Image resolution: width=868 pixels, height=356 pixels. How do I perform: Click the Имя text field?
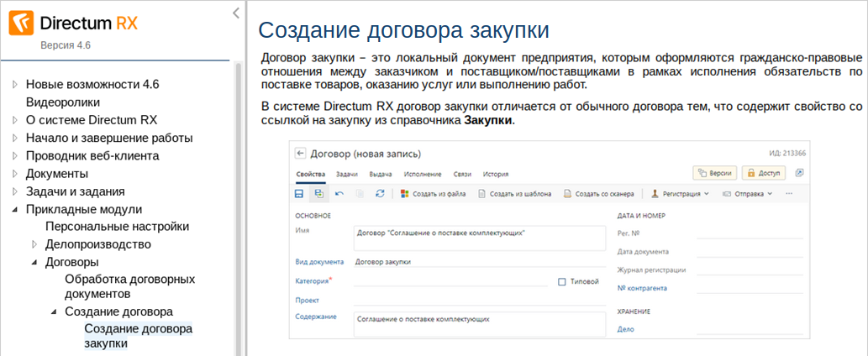coord(479,238)
